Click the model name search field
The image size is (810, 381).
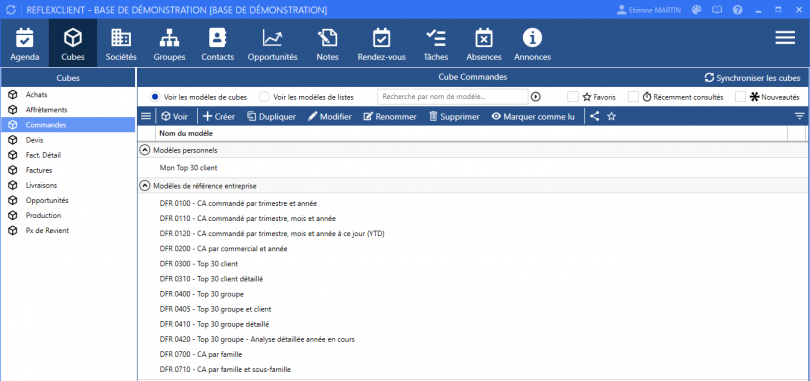pos(453,97)
